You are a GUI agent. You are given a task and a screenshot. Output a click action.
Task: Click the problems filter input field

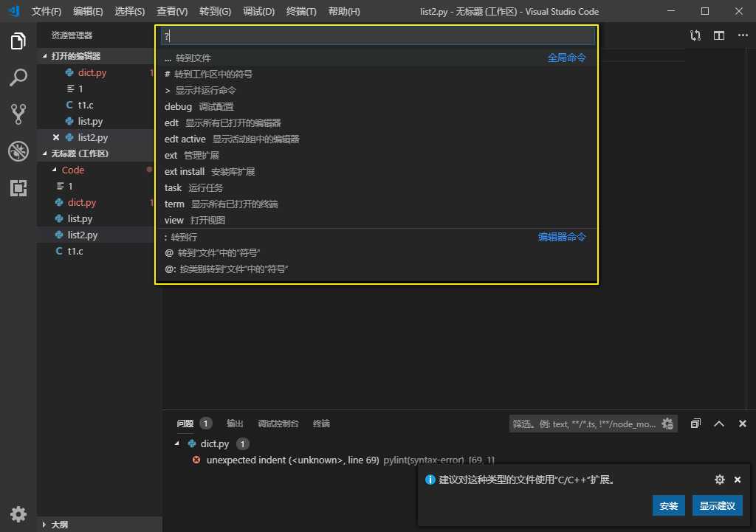click(585, 424)
